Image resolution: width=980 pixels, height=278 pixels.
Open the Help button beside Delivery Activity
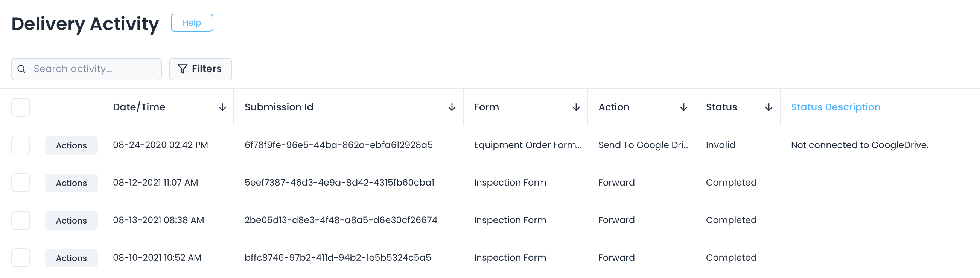coord(192,23)
